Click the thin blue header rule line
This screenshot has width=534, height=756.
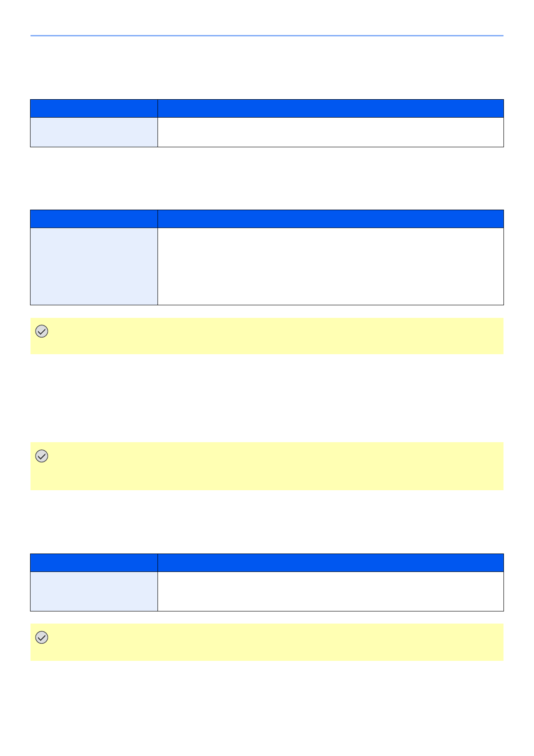pyautogui.click(x=267, y=35)
